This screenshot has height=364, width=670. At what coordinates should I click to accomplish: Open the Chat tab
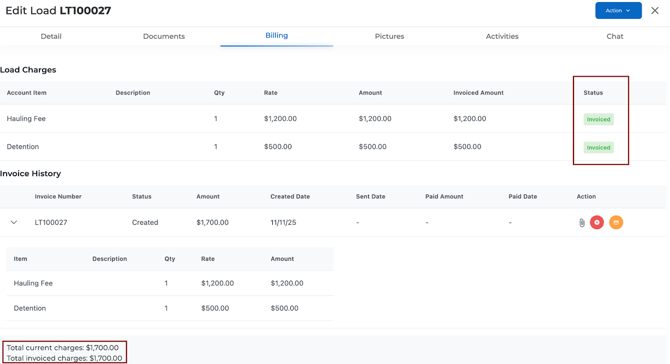614,36
